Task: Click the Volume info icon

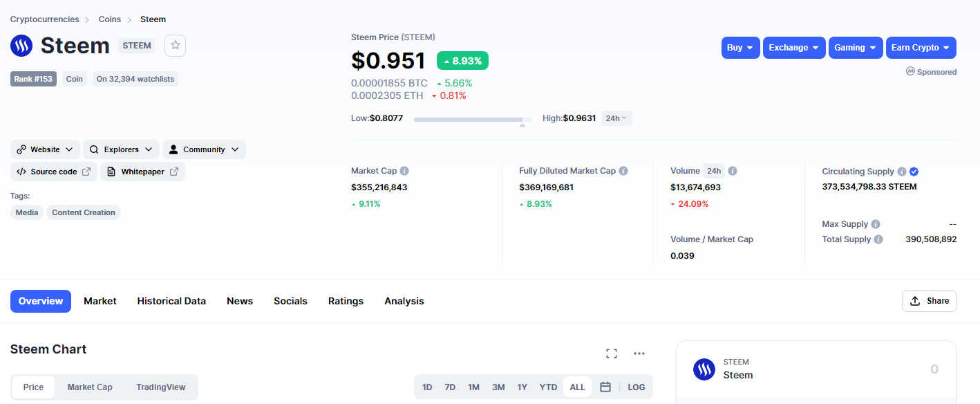Action: 733,171
